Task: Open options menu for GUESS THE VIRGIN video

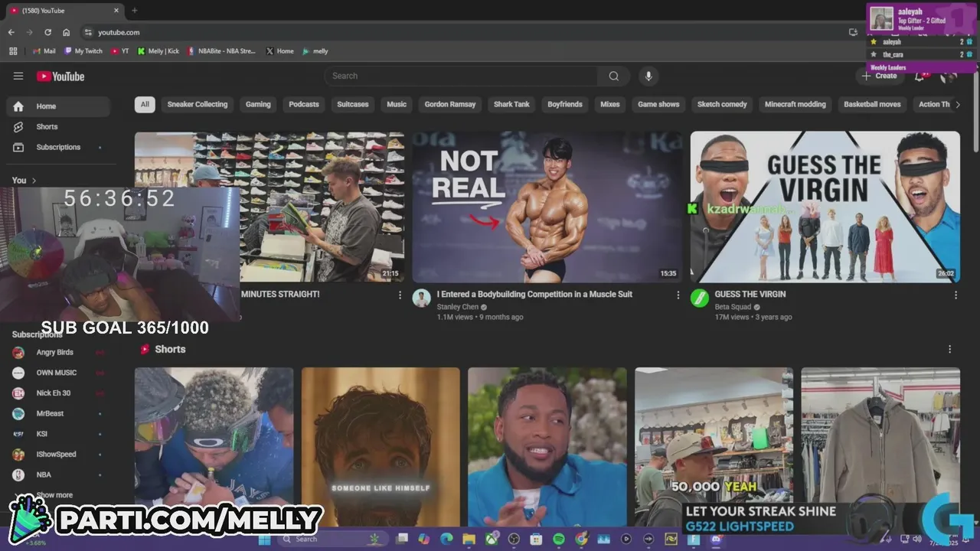Action: point(955,295)
